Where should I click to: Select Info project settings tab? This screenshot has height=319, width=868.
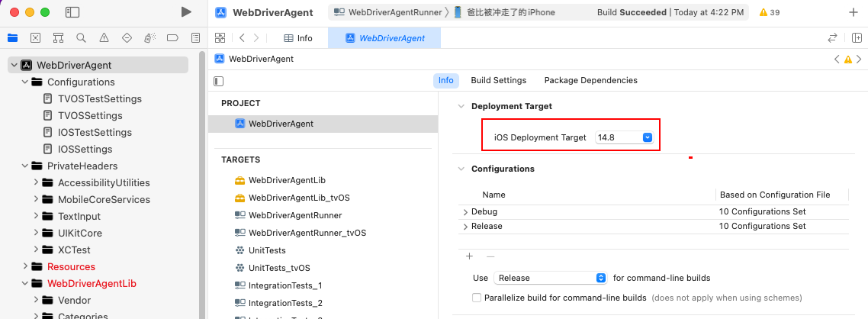(446, 80)
